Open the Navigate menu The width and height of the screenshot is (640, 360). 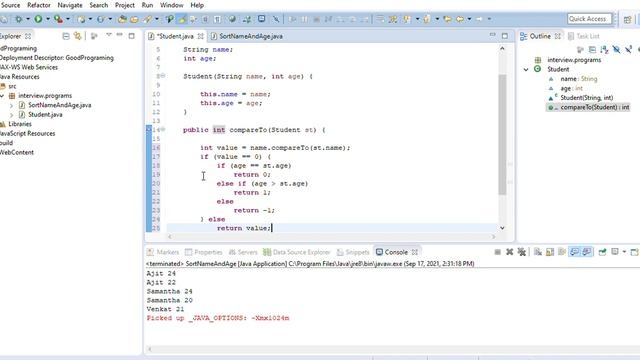click(70, 5)
